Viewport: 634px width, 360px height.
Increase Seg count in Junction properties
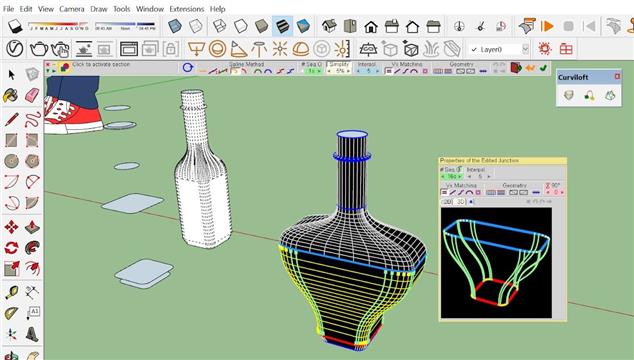[x=460, y=177]
